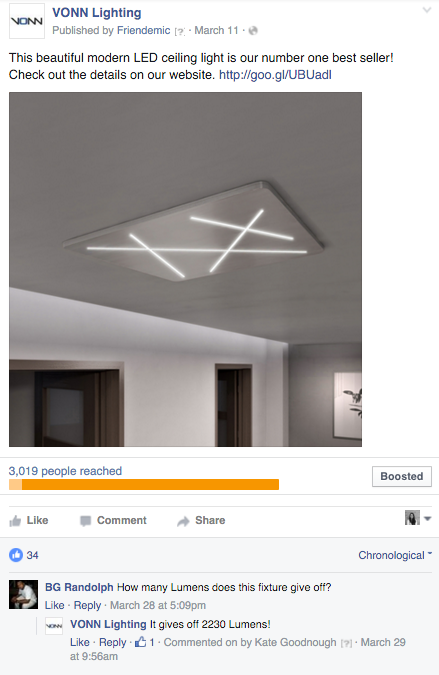Click the Boosted button
The width and height of the screenshot is (439, 675).
(402, 477)
